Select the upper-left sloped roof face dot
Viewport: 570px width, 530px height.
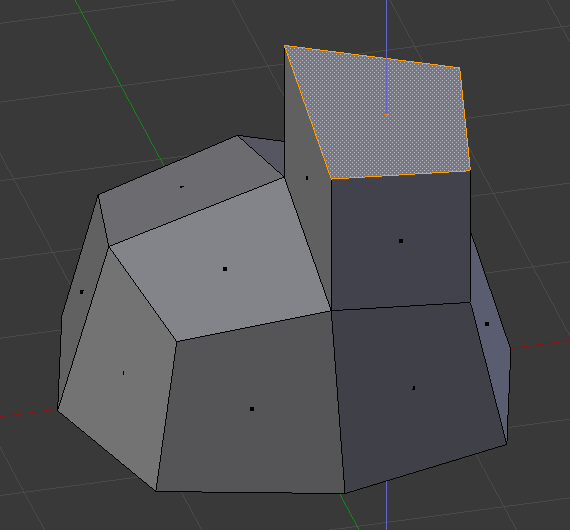click(182, 187)
